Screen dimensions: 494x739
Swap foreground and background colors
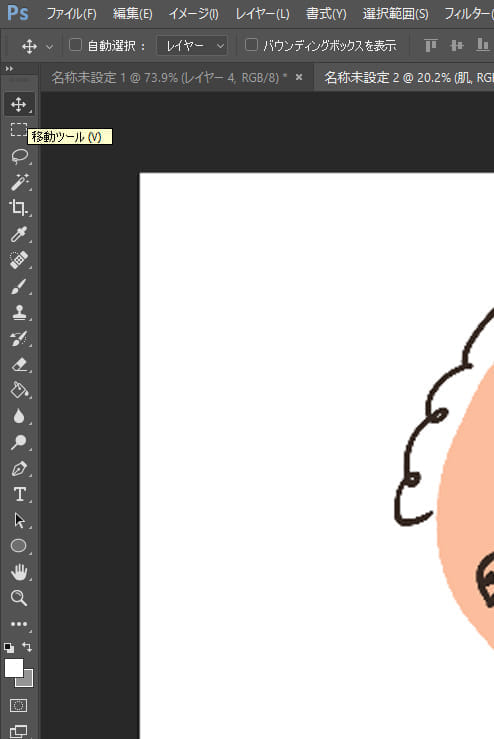click(27, 647)
